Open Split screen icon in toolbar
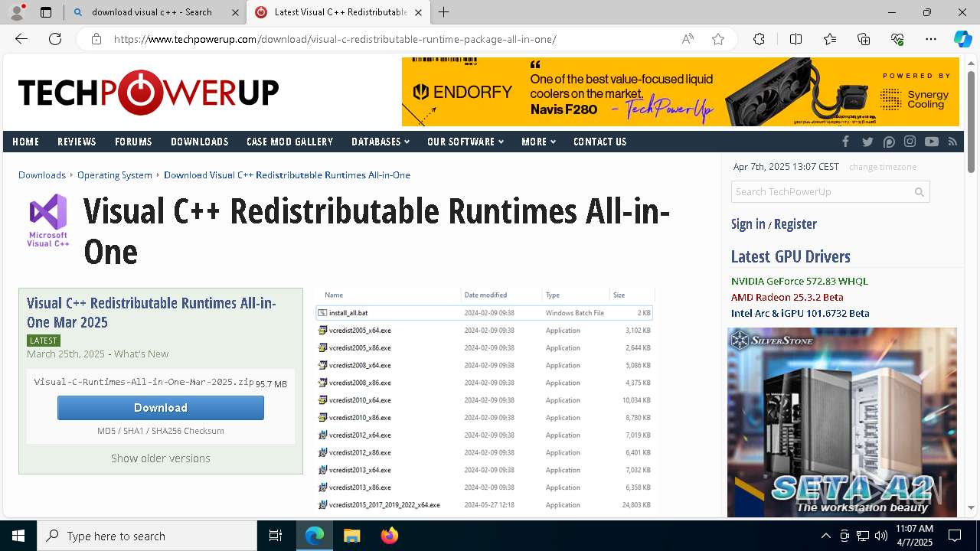Viewport: 980px width, 551px height. 795,39
